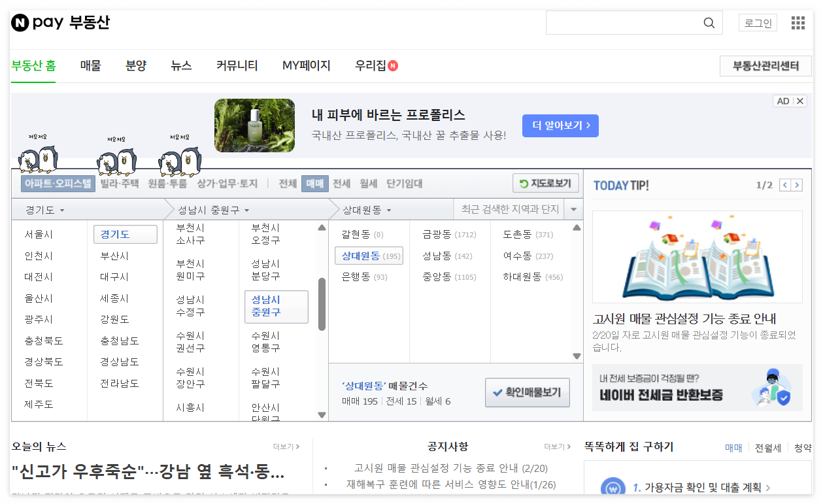Switch to 매매 tab in 집 구하기

coord(733,448)
